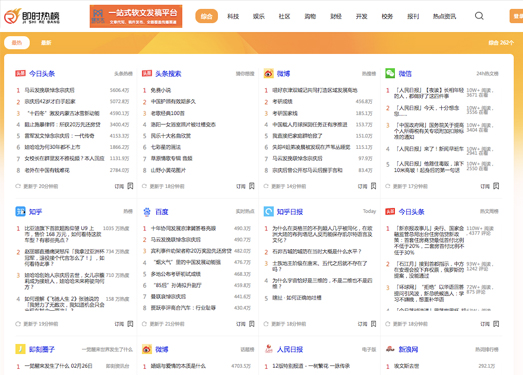Switch to the 购物 category
This screenshot has height=375, width=523.
[x=310, y=16]
